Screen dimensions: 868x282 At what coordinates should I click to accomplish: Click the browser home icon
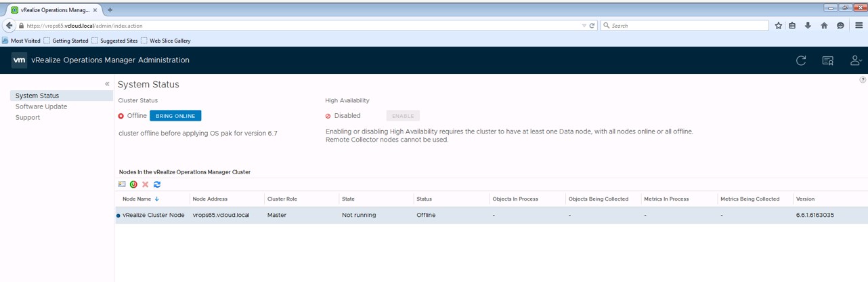824,26
